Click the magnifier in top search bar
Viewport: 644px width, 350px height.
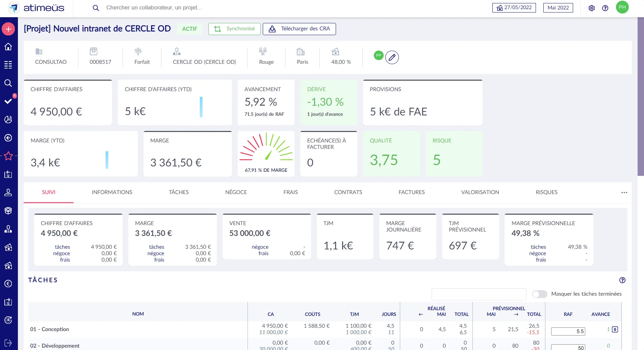(x=96, y=8)
